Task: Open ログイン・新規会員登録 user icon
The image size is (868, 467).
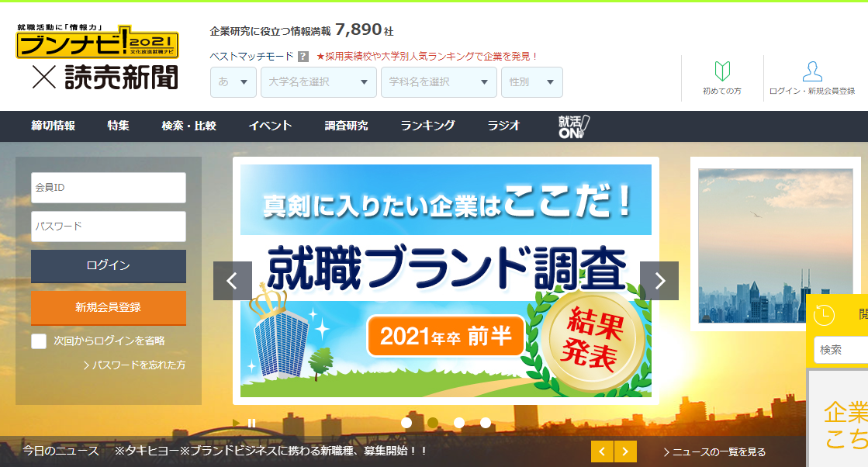Action: pos(812,78)
